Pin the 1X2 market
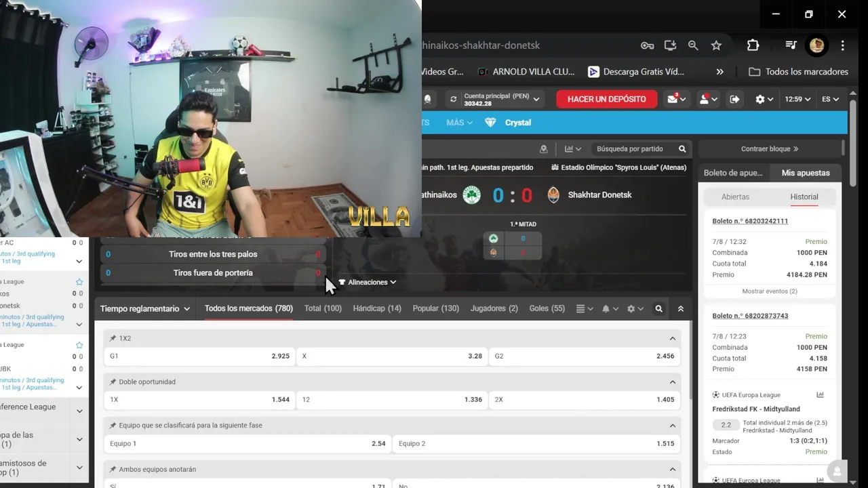Viewport: 868px width, 488px height. (x=113, y=338)
